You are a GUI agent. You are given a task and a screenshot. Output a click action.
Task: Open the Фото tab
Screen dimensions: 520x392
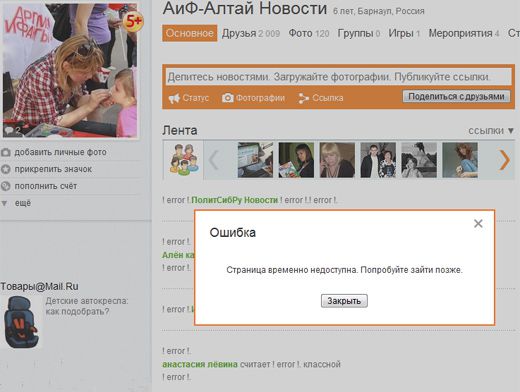[309, 33]
